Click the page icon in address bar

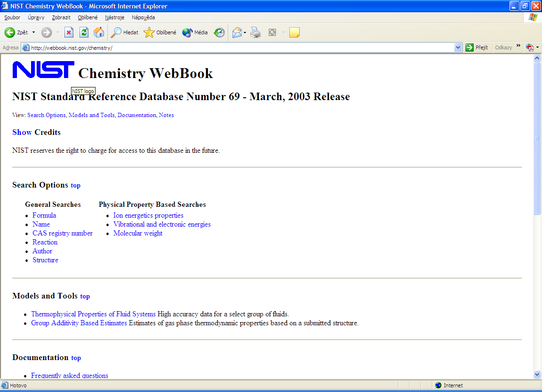pyautogui.click(x=25, y=47)
